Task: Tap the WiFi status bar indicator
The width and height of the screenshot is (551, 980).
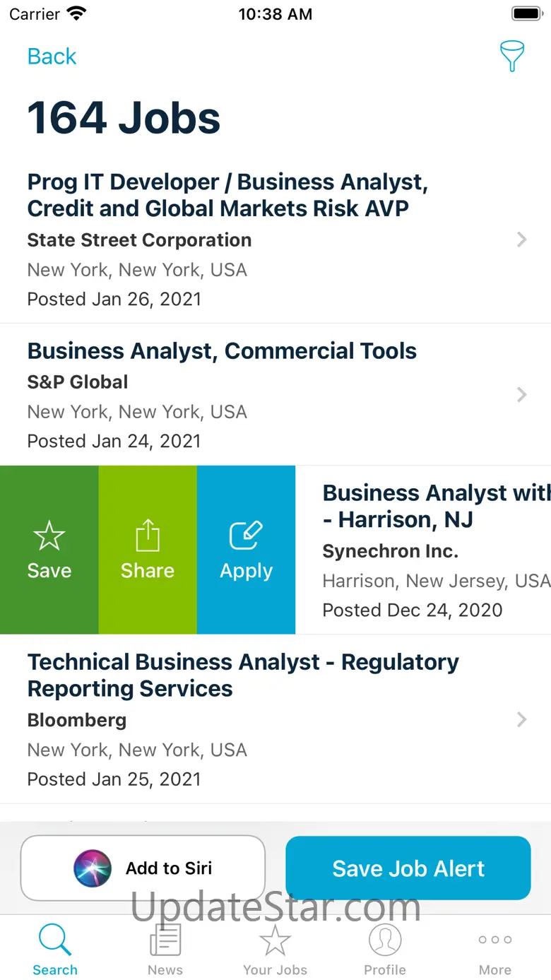Action: (76, 13)
